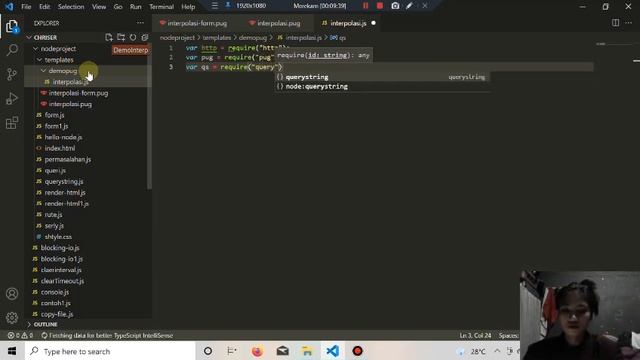Refresh the Explorer file tree
The image size is (640, 360).
click(x=133, y=38)
